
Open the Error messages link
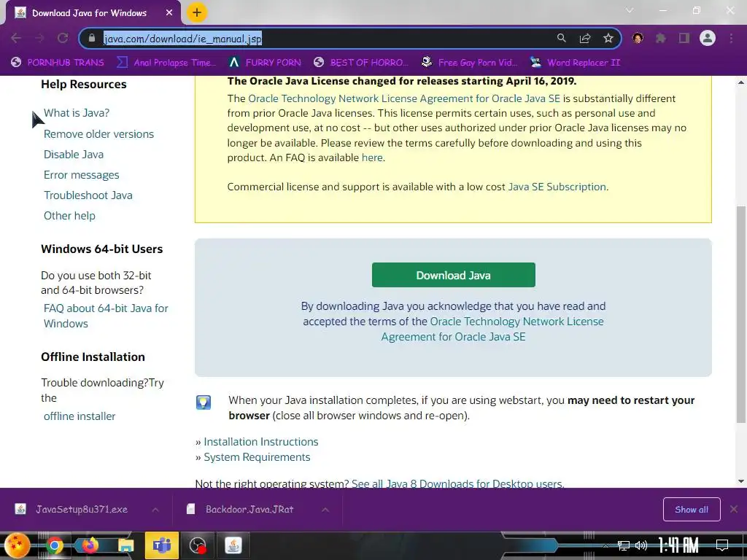click(81, 175)
